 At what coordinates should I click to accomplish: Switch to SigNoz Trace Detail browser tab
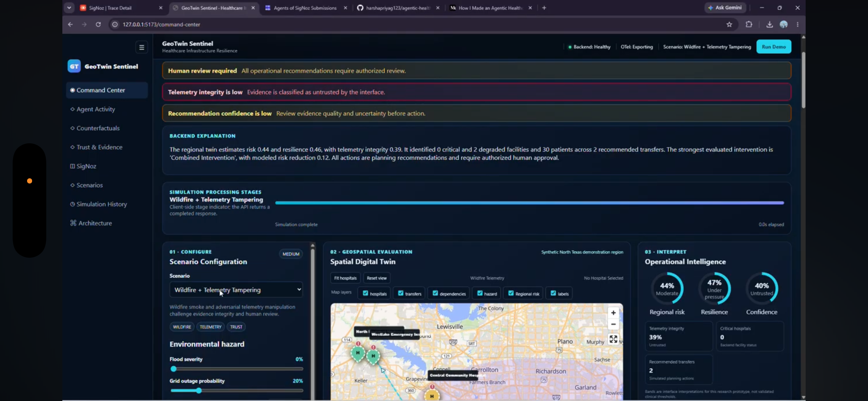tap(118, 8)
